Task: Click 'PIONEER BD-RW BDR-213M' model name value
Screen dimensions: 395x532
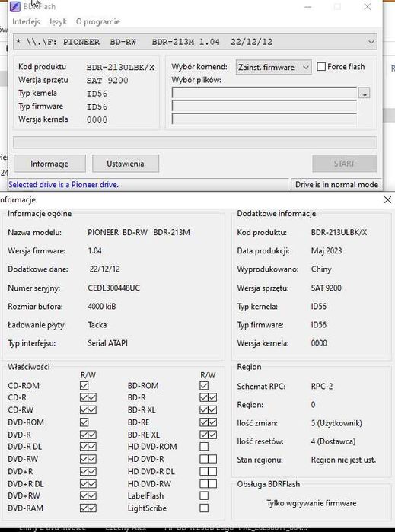Action: pos(139,232)
